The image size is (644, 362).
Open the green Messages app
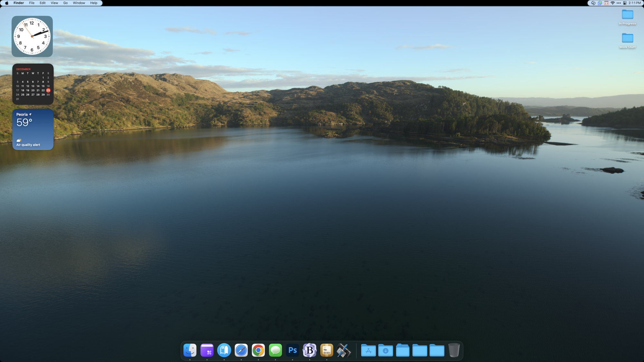(x=275, y=350)
